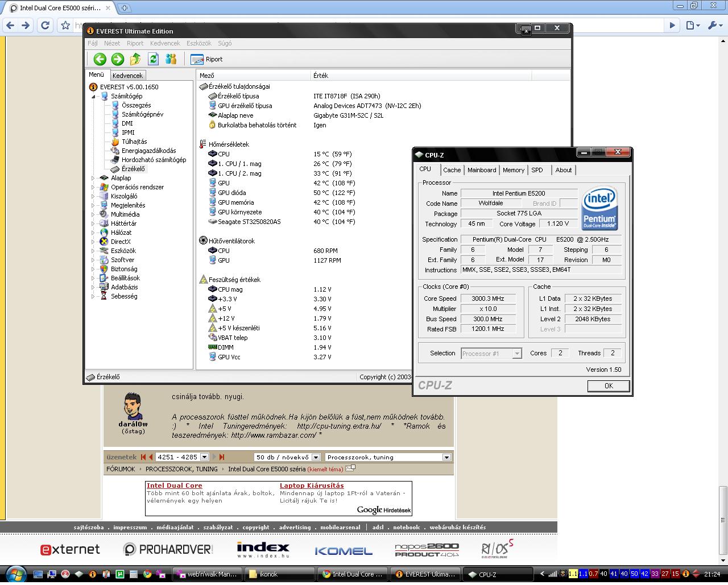The image size is (728, 585).
Task: Click the two-people icon in EVEREST toolbar
Action: click(171, 59)
